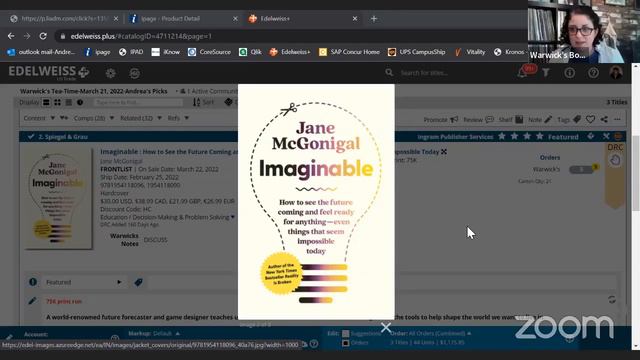The image size is (640, 360).
Task: Click the pencil edit icon beside print run note
Action: [32, 301]
